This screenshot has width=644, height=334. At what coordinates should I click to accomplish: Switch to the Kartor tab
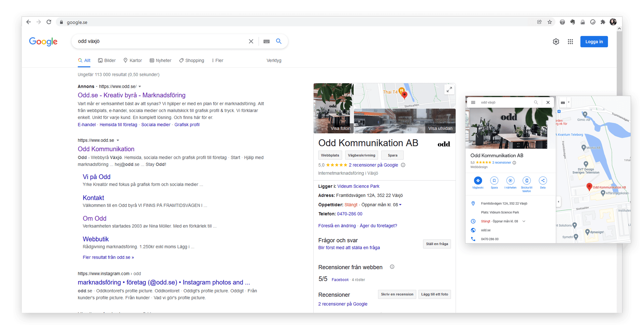(133, 60)
